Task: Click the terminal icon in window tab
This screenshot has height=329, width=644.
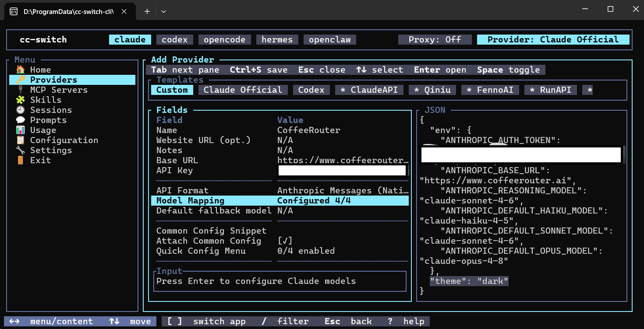Action: click(x=14, y=11)
